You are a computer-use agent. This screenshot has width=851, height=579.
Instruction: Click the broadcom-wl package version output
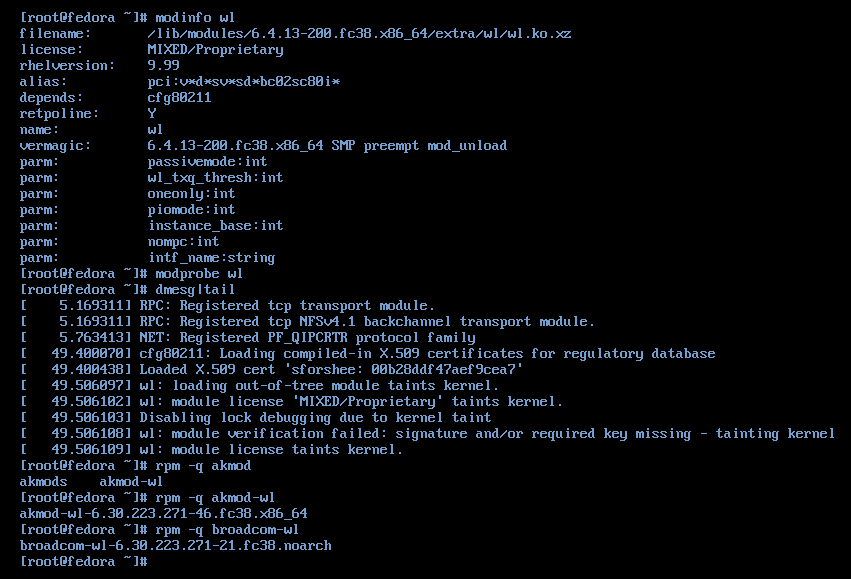pyautogui.click(x=175, y=545)
